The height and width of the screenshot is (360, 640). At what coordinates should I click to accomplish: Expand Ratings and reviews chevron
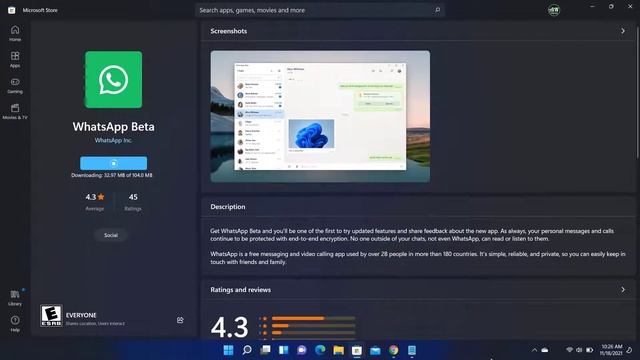coord(623,289)
